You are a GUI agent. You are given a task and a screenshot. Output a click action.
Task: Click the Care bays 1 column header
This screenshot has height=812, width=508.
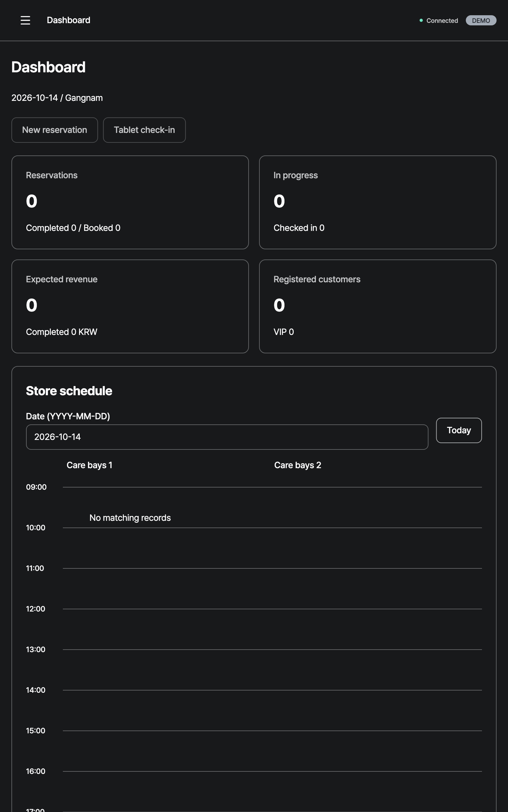click(x=89, y=465)
